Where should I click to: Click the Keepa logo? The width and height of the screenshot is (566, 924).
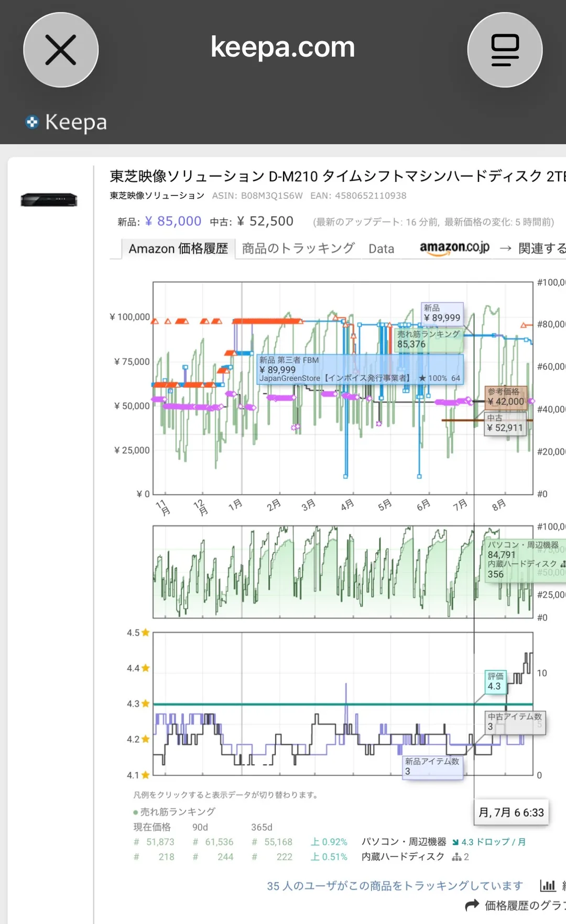(x=66, y=122)
